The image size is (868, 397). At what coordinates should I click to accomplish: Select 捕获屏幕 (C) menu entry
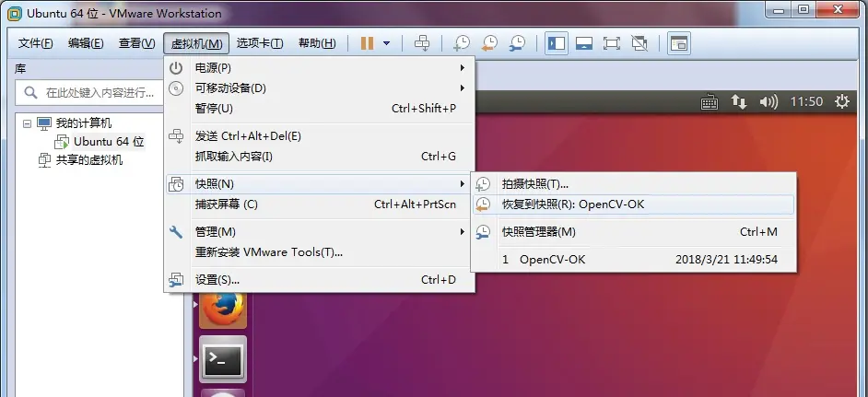[x=320, y=204]
